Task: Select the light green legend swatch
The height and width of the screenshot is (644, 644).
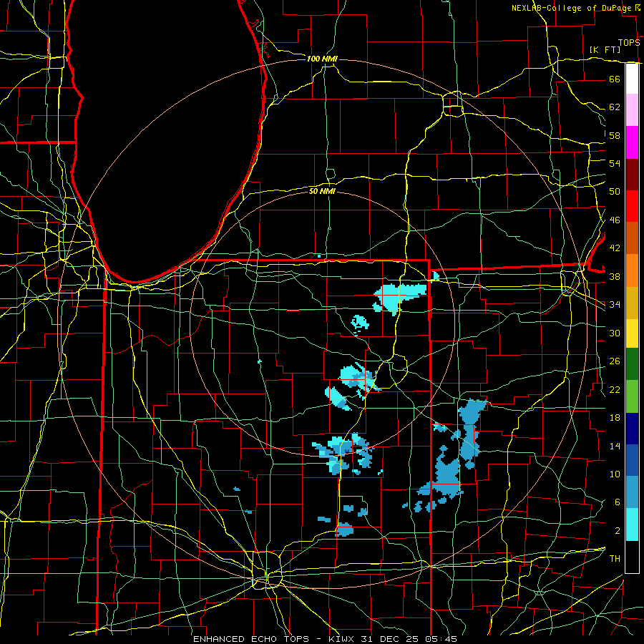Action: pos(632,396)
